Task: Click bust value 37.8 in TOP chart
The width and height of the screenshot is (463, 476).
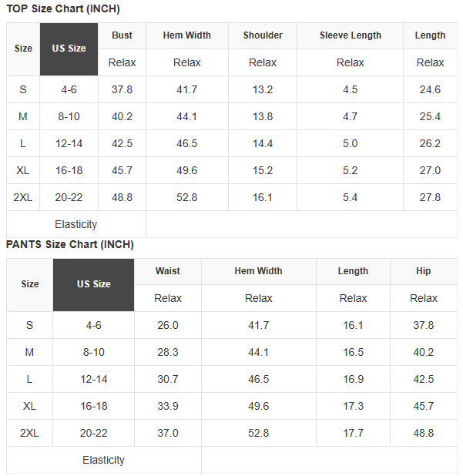Action: pyautogui.click(x=122, y=89)
